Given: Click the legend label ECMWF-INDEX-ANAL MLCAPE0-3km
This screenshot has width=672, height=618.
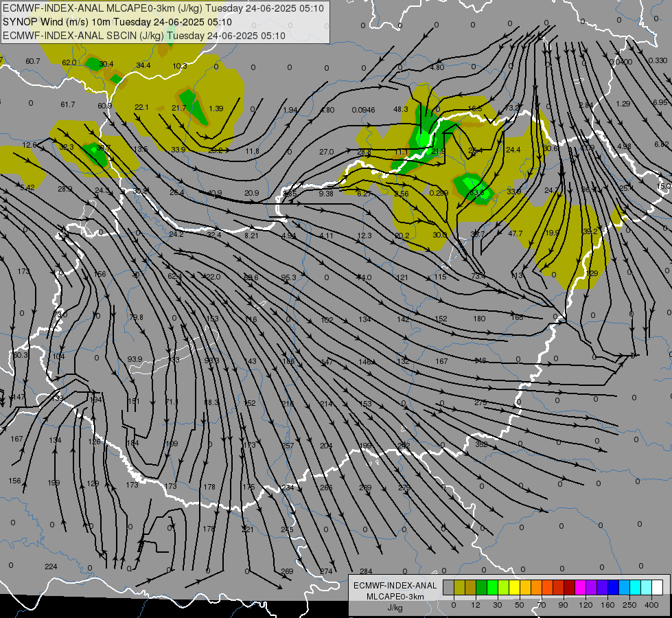Looking at the screenshot, I should pos(395,591).
